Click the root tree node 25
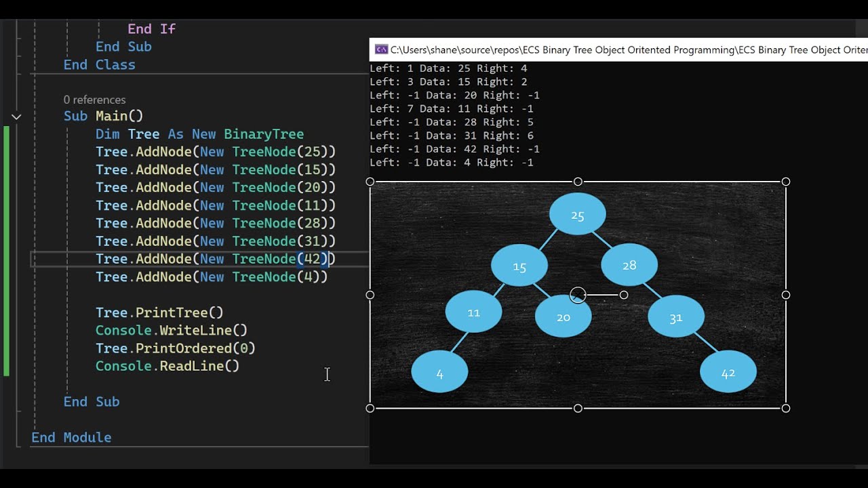The height and width of the screenshot is (488, 868). [577, 214]
